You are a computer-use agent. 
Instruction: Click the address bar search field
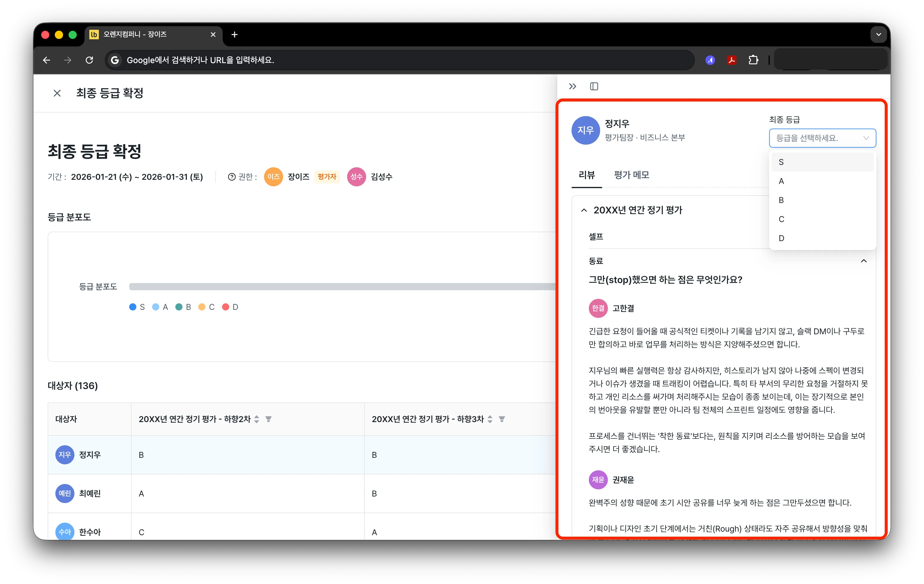(x=399, y=60)
